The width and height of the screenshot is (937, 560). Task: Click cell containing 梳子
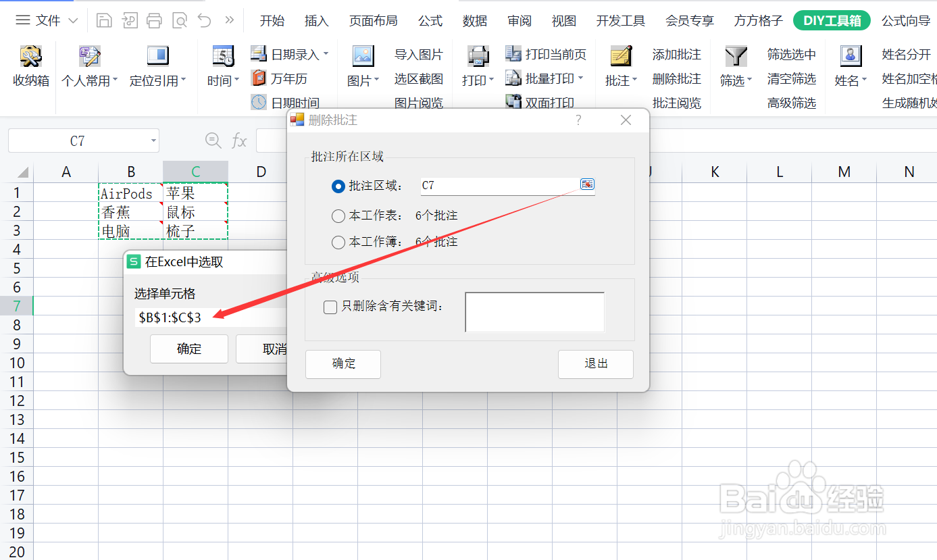pyautogui.click(x=196, y=231)
